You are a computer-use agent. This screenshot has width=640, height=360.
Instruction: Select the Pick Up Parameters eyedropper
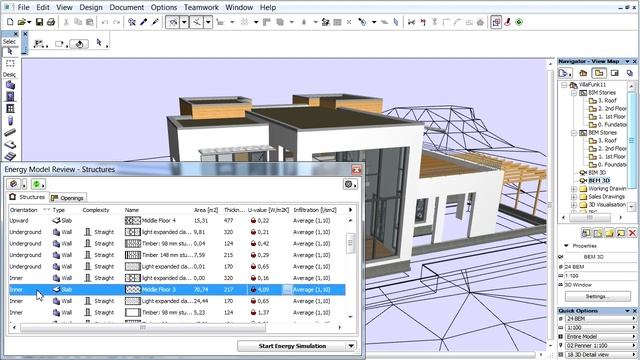tap(143, 22)
